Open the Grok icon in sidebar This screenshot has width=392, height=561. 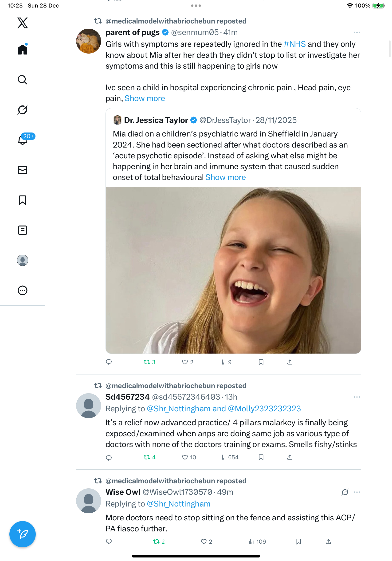tap(23, 110)
